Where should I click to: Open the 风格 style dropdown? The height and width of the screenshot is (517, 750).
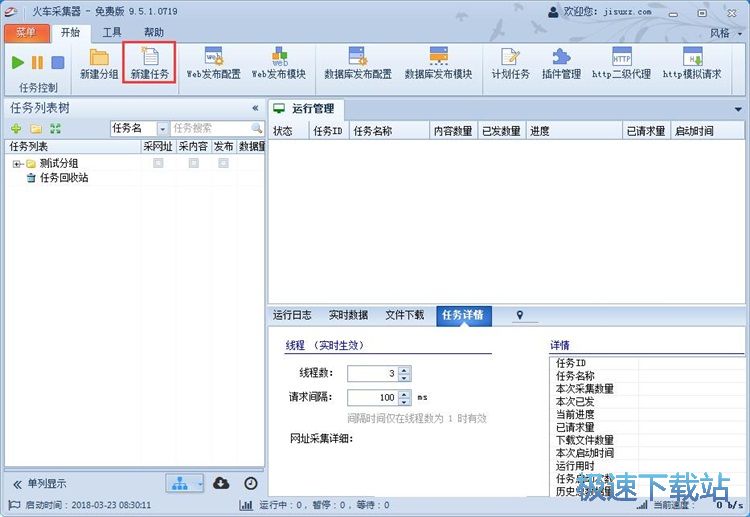724,32
